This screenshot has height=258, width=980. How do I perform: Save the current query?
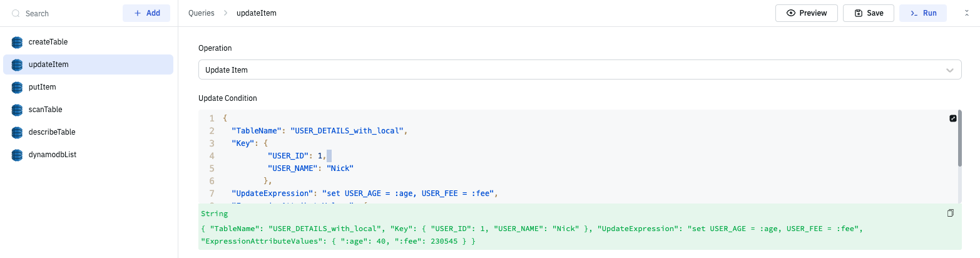point(868,13)
